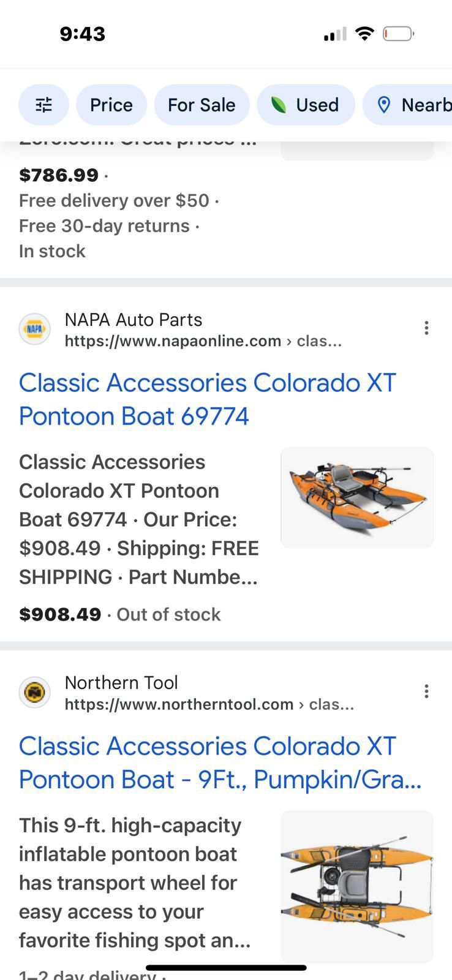Tap the cellular signal strength icon
This screenshot has height=980, width=452.
(x=335, y=34)
